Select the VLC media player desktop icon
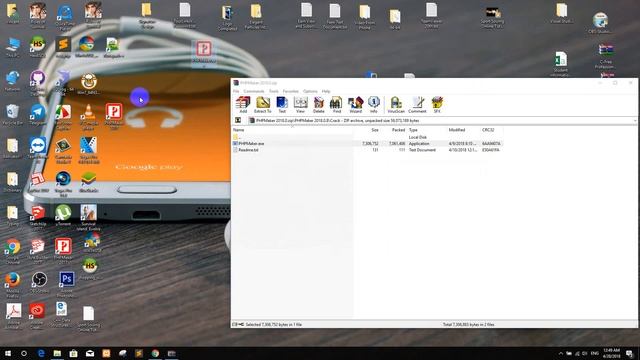Image resolution: width=640 pixels, height=360 pixels. [x=88, y=117]
